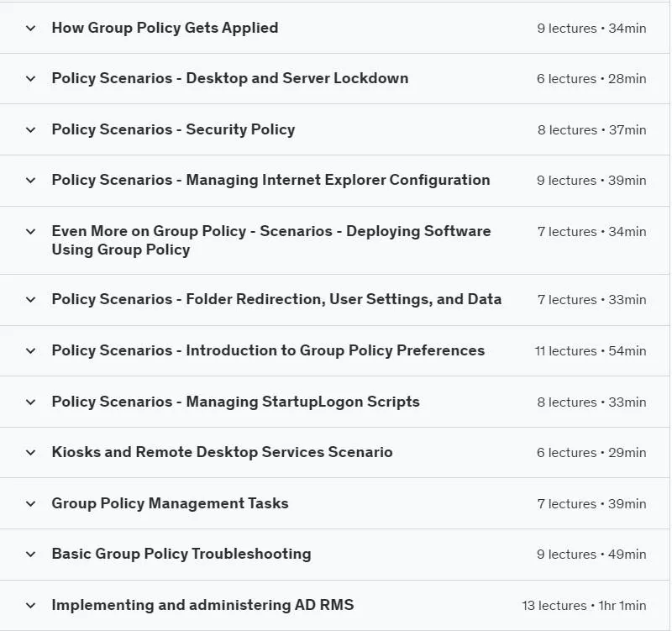Click chevron beside Policy Scenarios - Security Policy
Image resolution: width=672 pixels, height=631 pixels.
[x=30, y=130]
